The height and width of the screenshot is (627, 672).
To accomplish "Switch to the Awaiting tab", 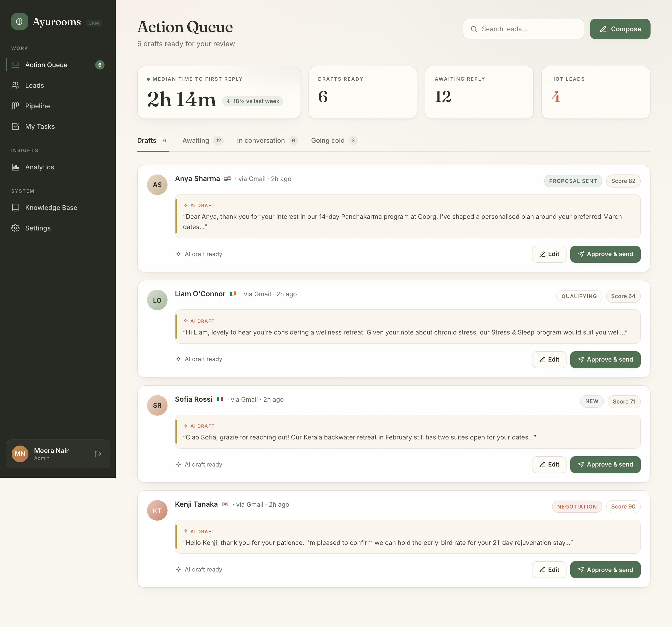I will click(203, 141).
